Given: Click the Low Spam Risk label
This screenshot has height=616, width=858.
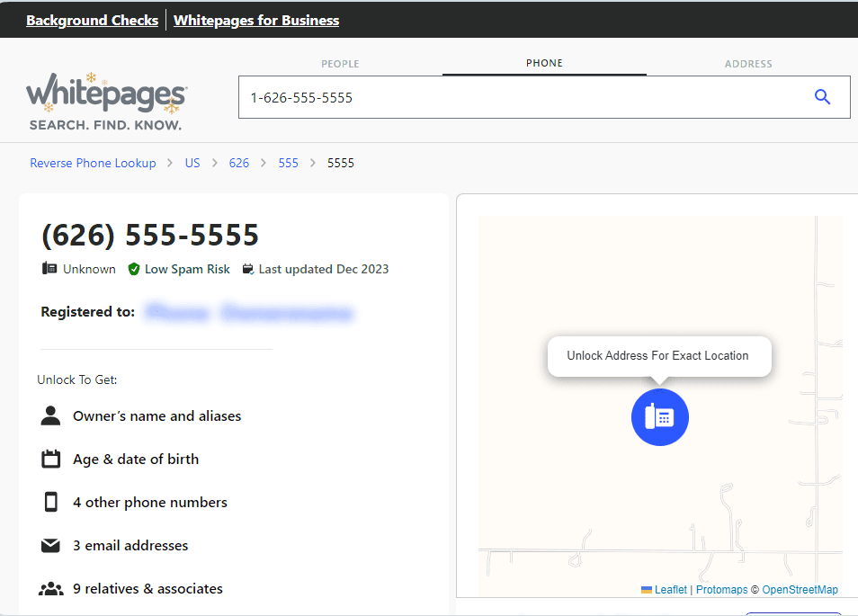Looking at the screenshot, I should (x=187, y=269).
